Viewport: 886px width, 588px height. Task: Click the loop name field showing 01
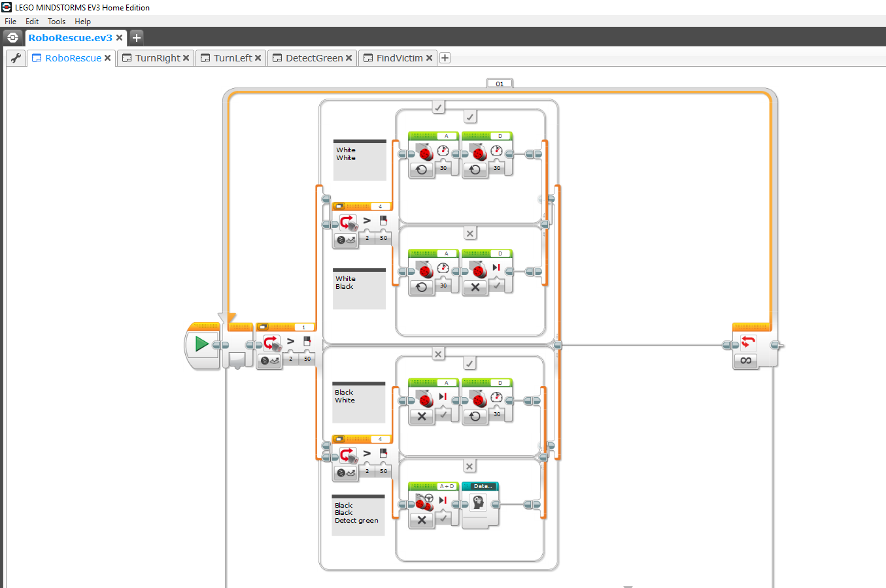[x=500, y=84]
